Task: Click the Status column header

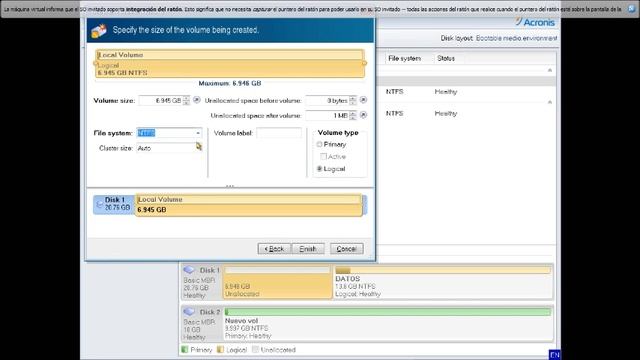Action: pyautogui.click(x=446, y=58)
